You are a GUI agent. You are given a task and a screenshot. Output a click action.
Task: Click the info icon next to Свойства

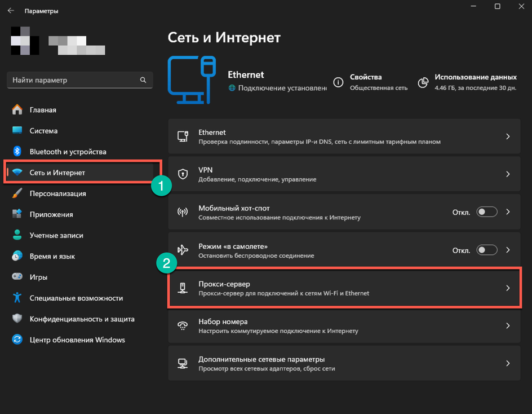coord(338,82)
